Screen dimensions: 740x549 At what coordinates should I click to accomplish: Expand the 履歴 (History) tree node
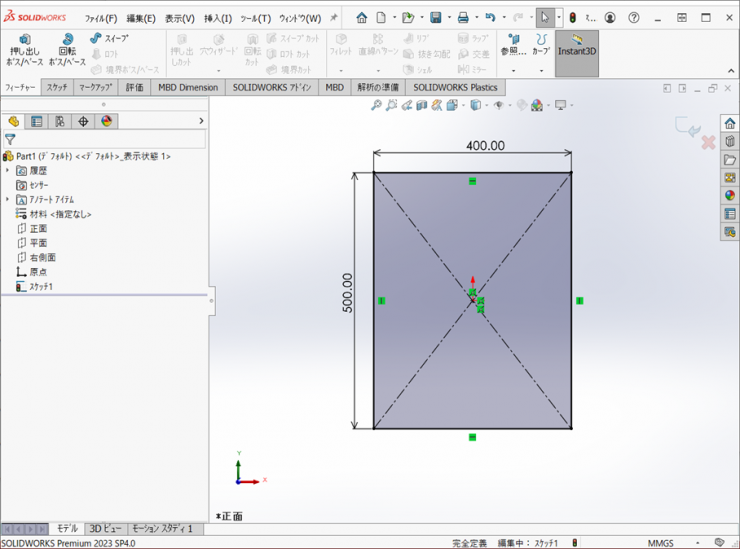7,171
